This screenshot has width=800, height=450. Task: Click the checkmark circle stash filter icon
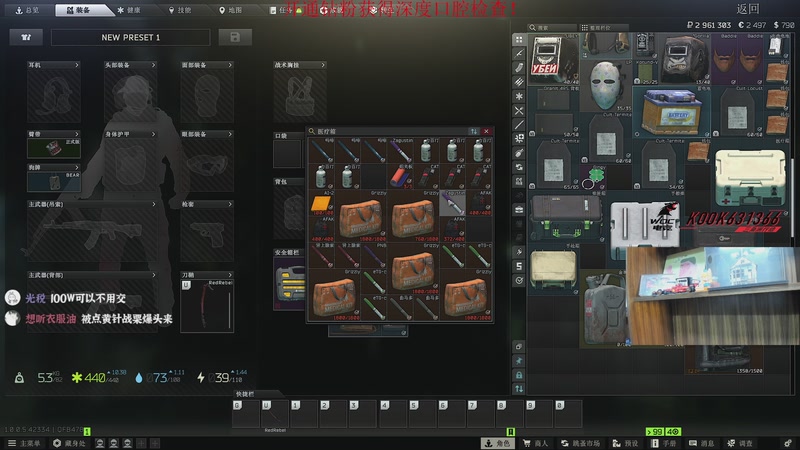point(519,280)
